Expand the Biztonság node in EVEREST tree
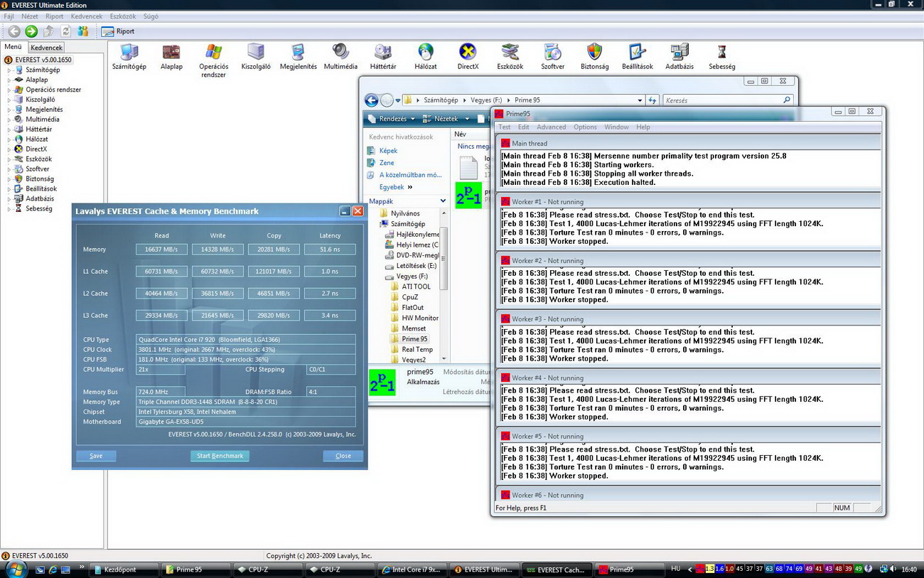 pyautogui.click(x=9, y=178)
